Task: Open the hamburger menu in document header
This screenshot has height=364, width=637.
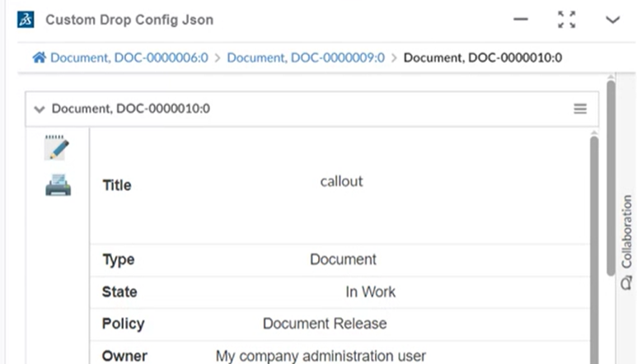Action: tap(580, 109)
